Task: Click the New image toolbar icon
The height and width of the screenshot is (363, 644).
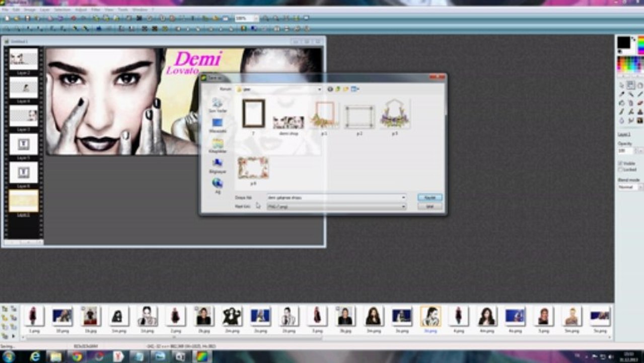Action: pos(7,18)
